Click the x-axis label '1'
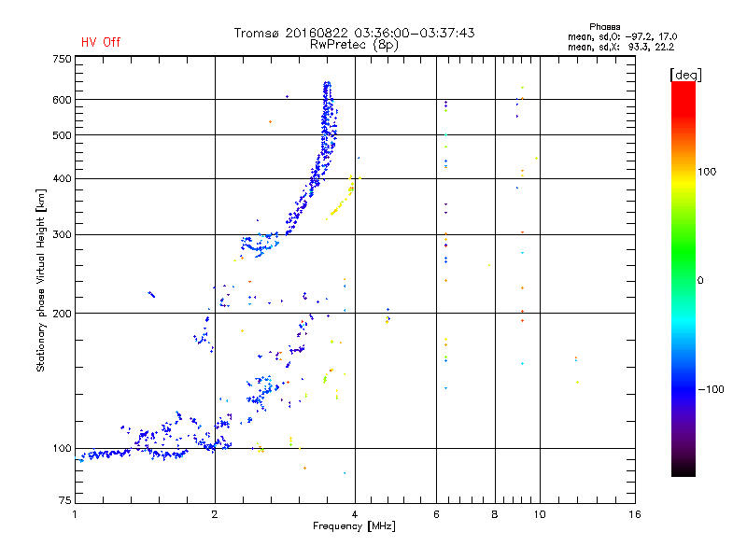Image resolution: width=747 pixels, height=560 pixels. 75,514
